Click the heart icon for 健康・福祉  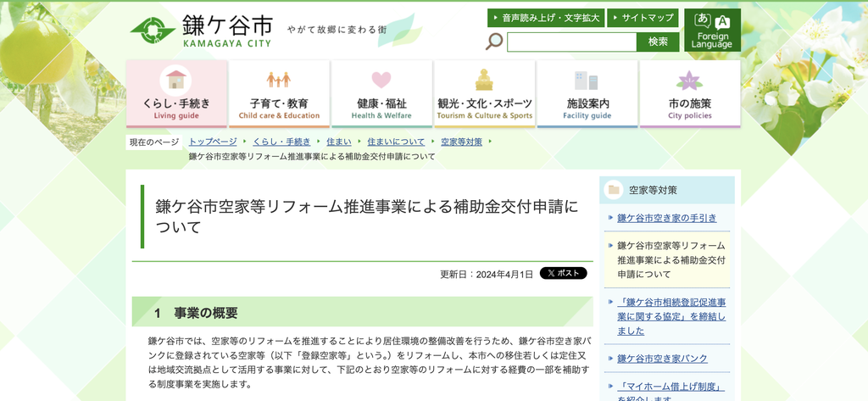(x=381, y=80)
